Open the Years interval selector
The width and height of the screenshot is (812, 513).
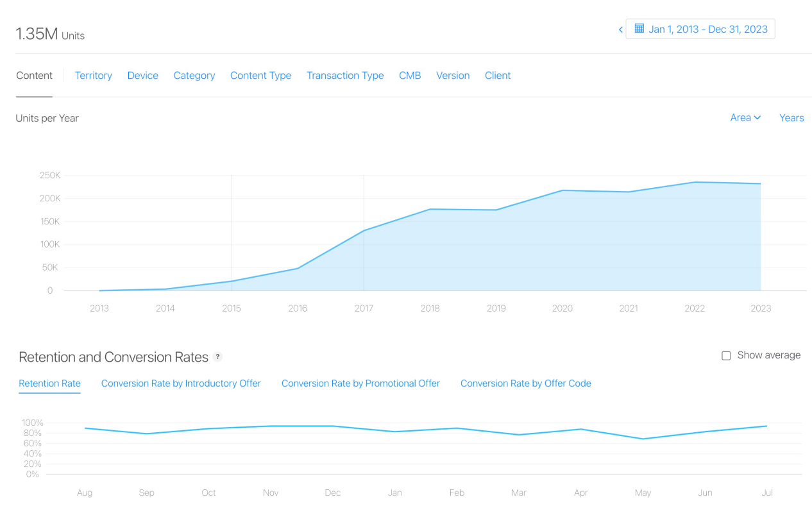791,118
